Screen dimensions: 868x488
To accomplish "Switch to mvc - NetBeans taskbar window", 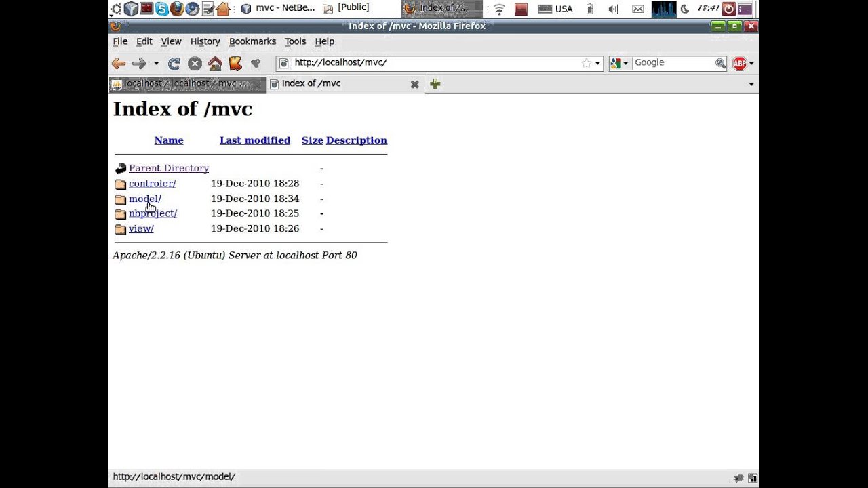I will click(277, 8).
